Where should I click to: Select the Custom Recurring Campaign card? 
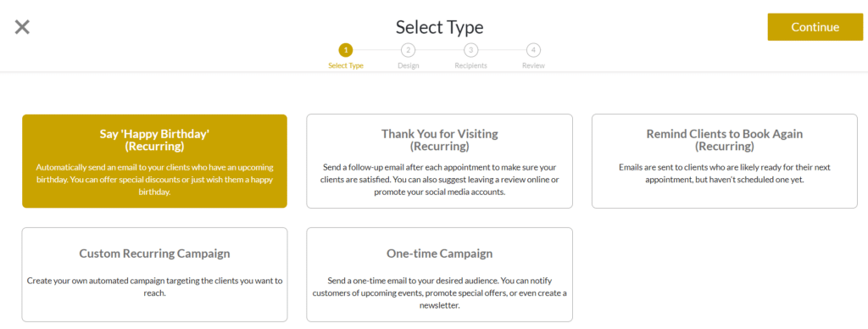click(x=154, y=275)
